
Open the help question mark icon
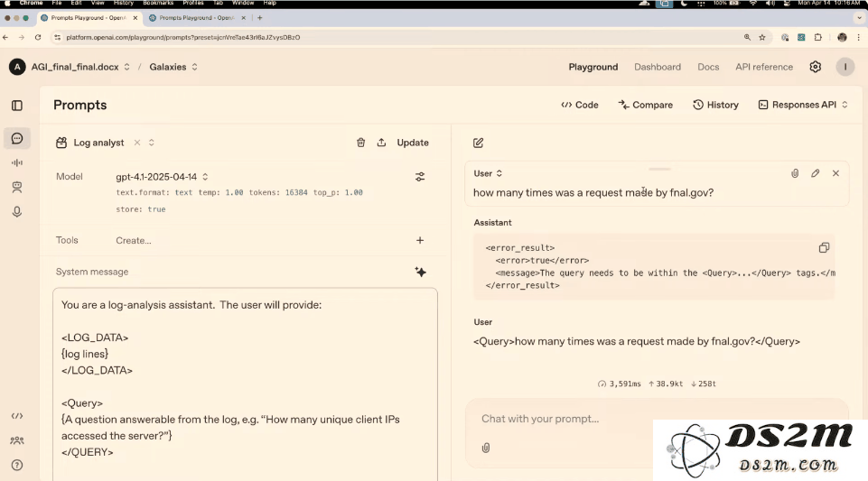(17, 465)
